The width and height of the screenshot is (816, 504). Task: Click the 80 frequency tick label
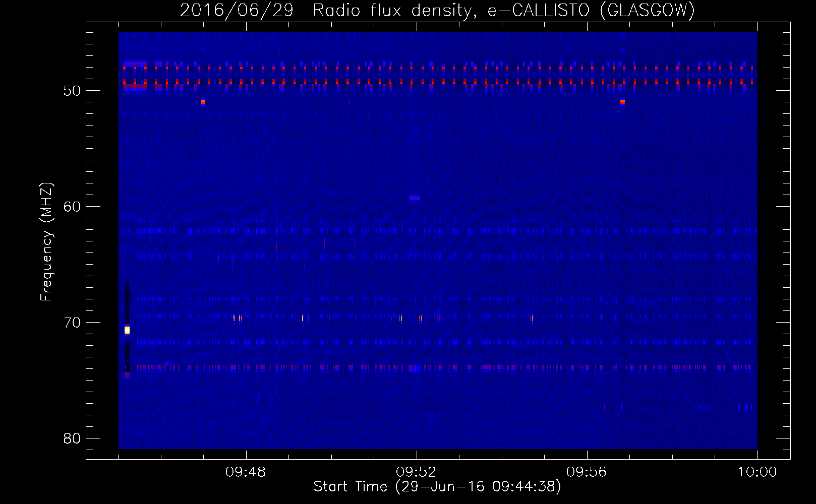coord(72,438)
